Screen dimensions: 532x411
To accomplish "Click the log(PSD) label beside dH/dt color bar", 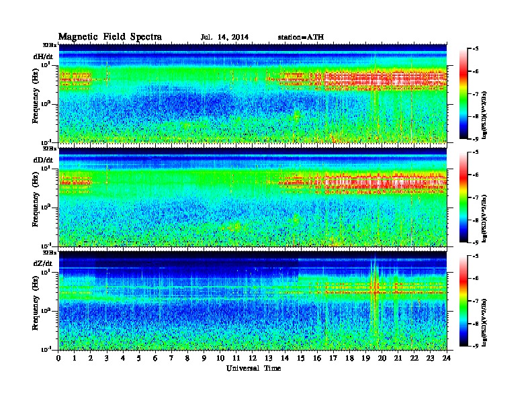I will tap(484, 115).
